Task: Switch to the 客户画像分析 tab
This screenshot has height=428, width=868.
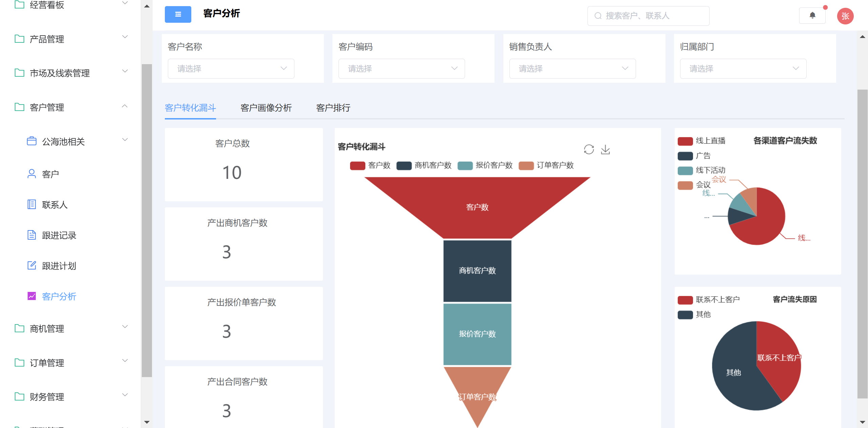Action: 266,108
